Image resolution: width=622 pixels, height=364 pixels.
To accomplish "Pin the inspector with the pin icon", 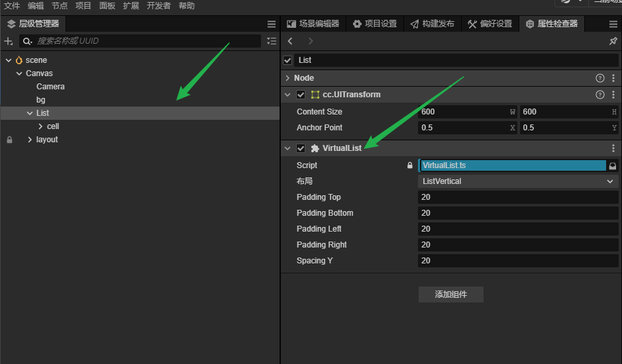I will pos(613,41).
